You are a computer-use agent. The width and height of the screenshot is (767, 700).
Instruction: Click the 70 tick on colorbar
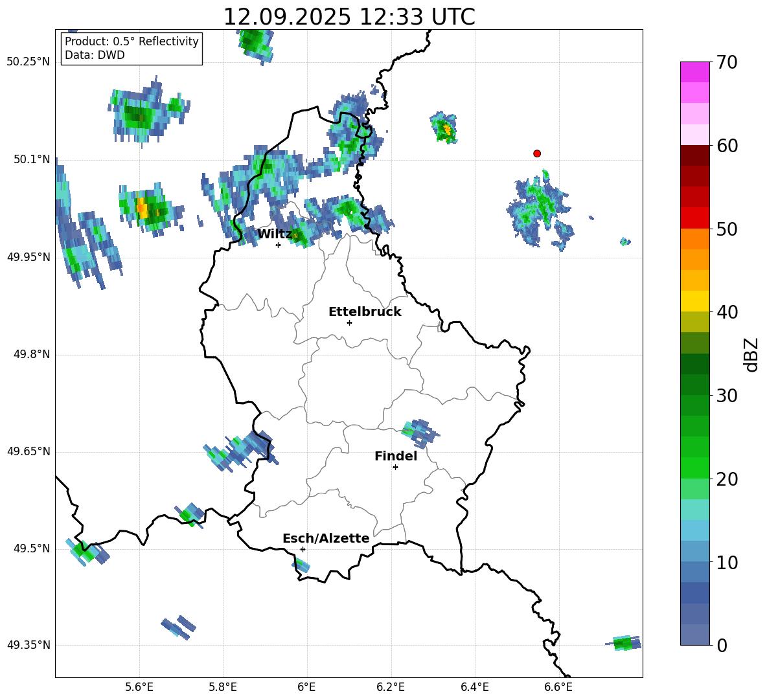click(x=726, y=63)
